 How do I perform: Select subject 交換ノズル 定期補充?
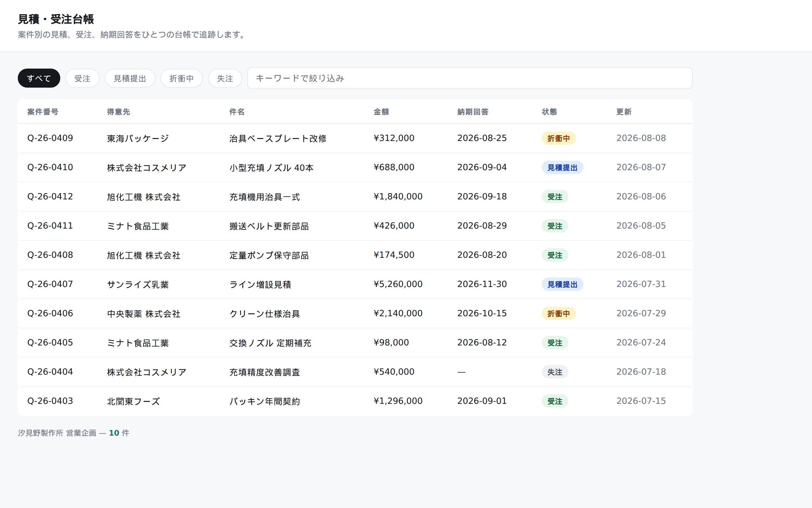coord(271,343)
